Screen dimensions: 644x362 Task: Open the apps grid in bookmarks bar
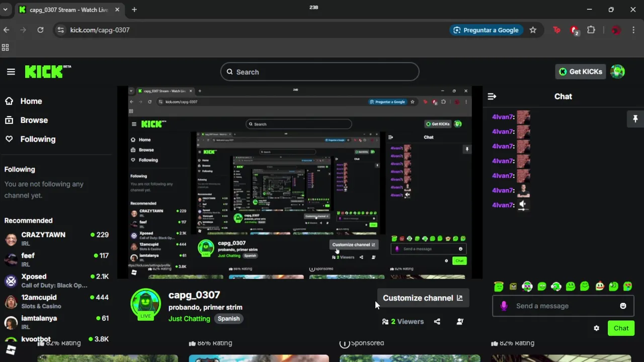click(x=6, y=48)
